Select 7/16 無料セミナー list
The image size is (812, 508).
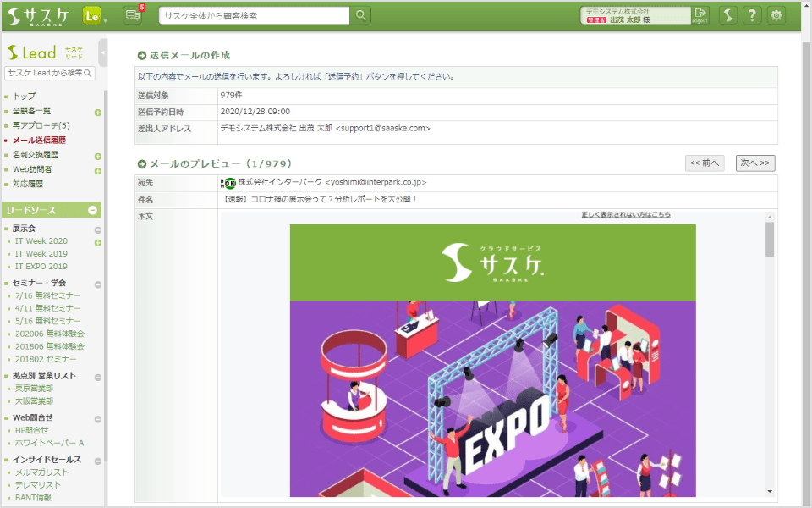(x=47, y=295)
